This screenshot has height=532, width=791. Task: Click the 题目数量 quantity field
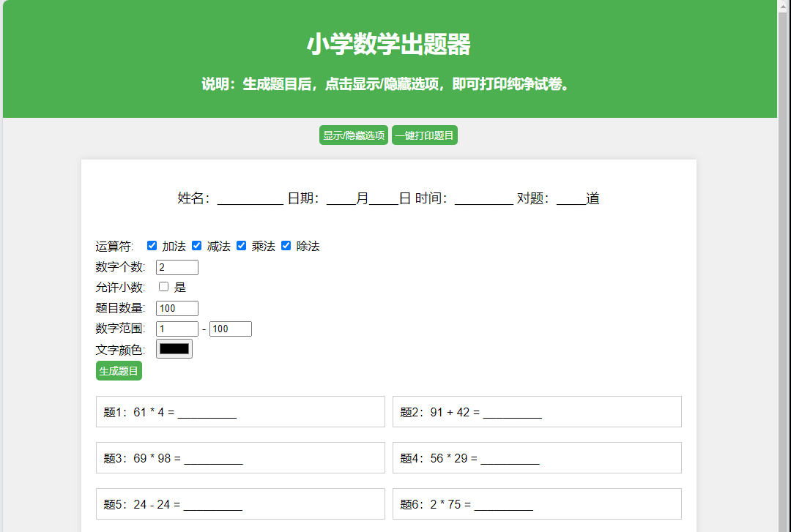pos(177,307)
